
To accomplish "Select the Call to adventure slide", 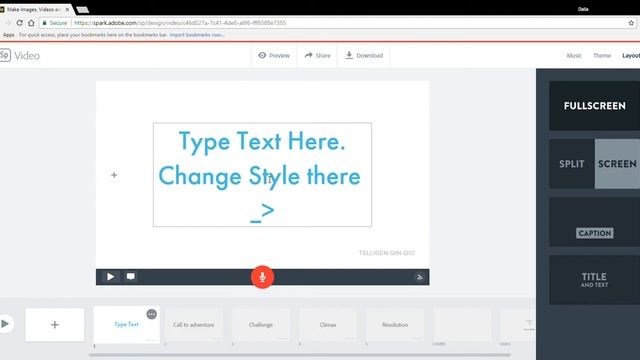I will pyautogui.click(x=193, y=325).
